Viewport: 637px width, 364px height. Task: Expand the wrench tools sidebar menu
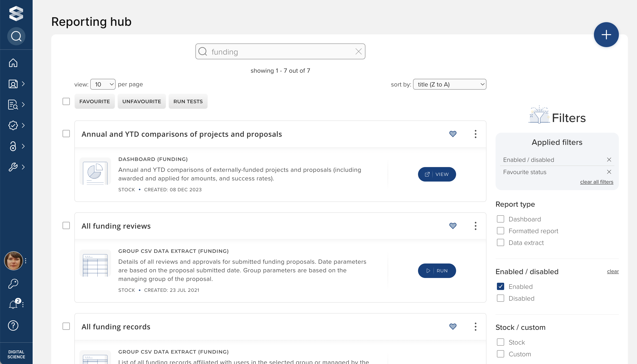click(16, 167)
